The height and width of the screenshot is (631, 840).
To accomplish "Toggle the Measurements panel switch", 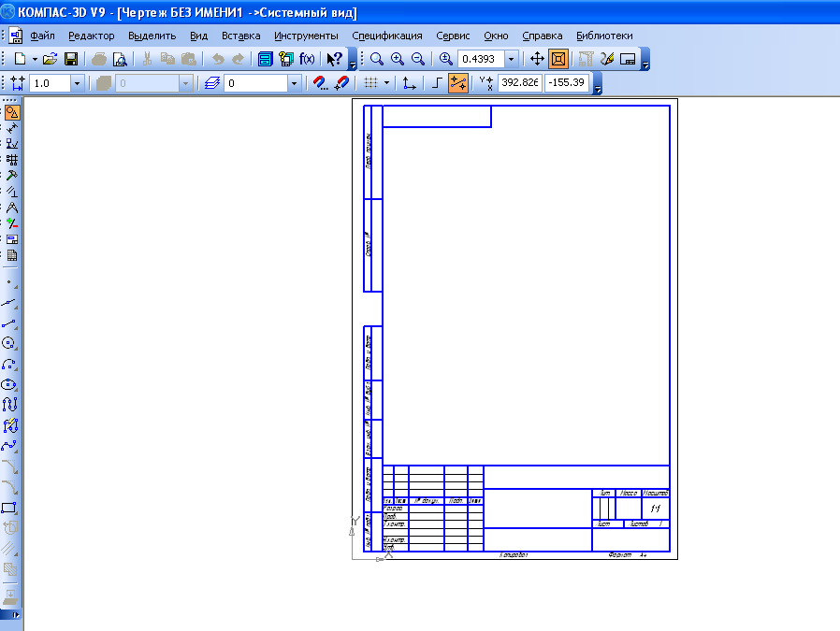I will tap(12, 208).
